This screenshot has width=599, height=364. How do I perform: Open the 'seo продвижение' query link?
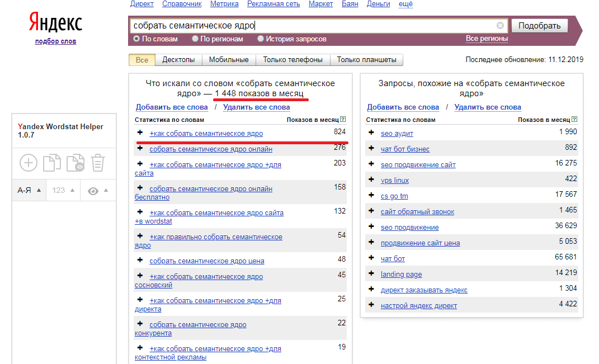pyautogui.click(x=409, y=227)
